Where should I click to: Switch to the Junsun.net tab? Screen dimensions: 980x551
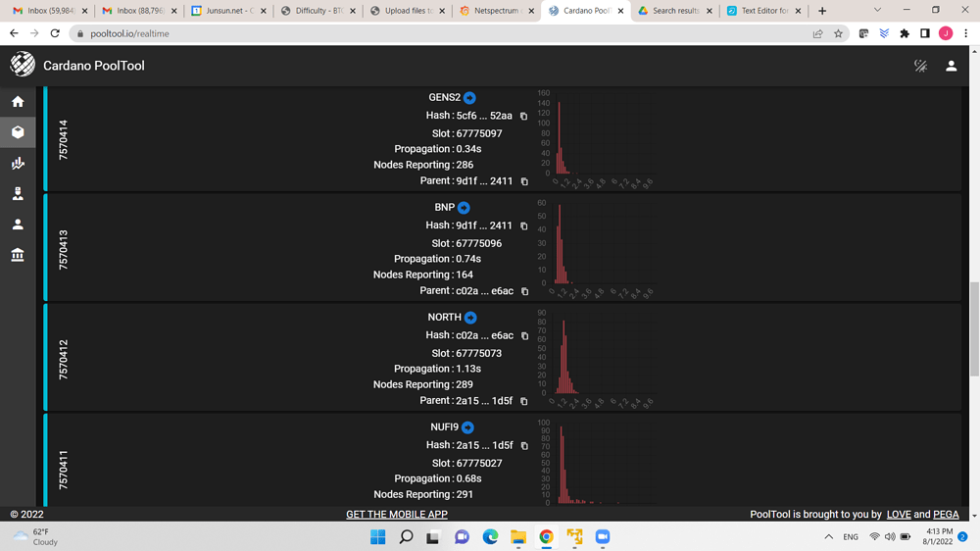tap(228, 11)
